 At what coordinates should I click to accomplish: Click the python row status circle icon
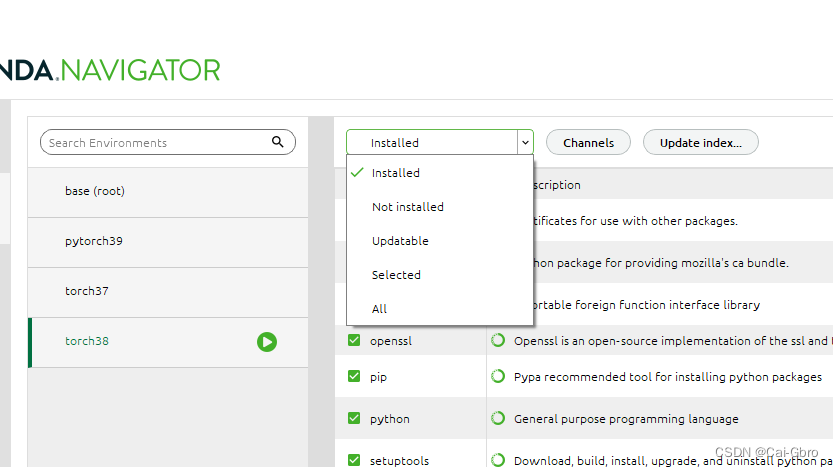click(x=498, y=418)
